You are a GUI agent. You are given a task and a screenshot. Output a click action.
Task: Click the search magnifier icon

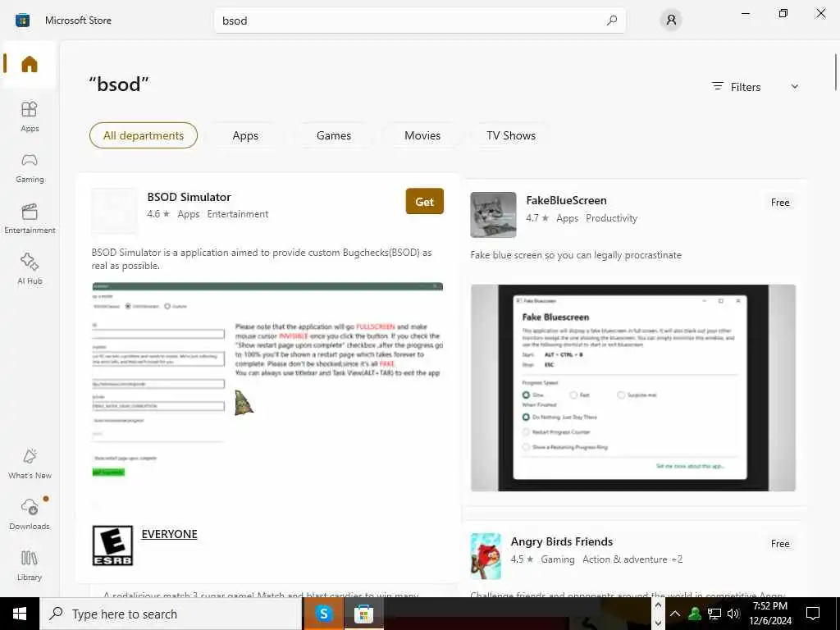[x=612, y=21]
